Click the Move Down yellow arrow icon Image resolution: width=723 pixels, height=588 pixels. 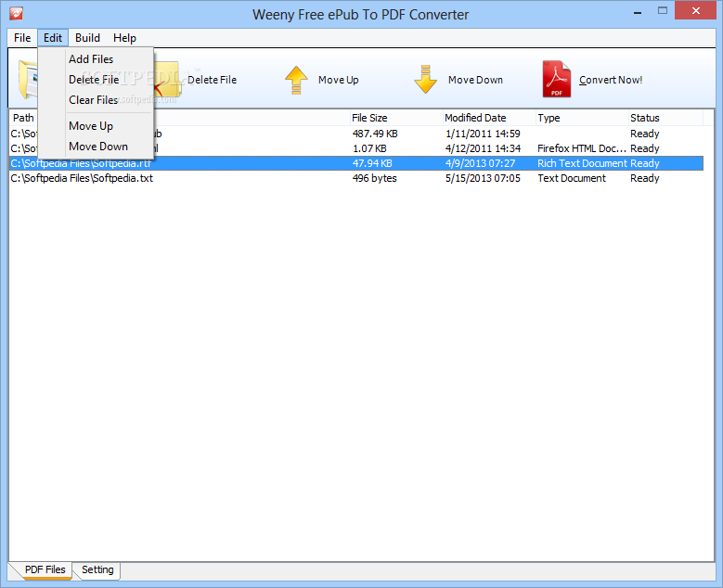[425, 79]
